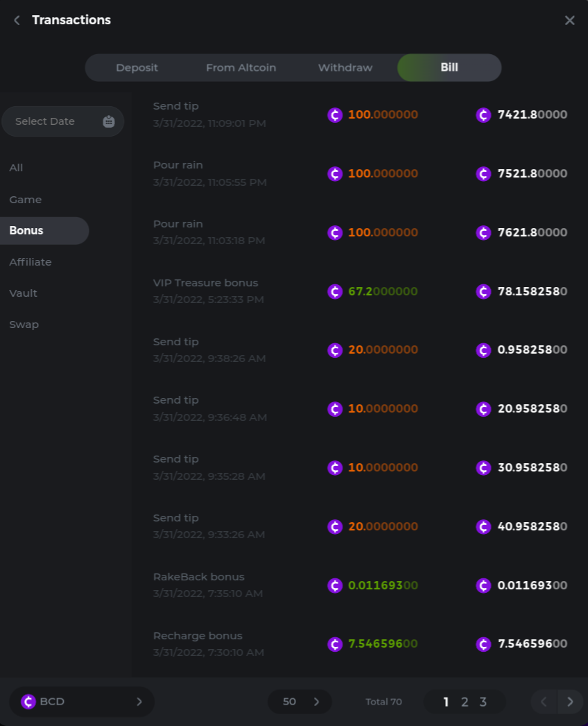Jump to page 2
Screen dimensions: 588x726
coord(465,702)
